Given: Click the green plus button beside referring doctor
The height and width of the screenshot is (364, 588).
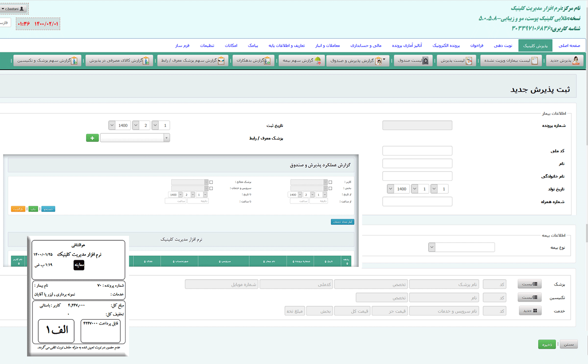Looking at the screenshot, I should [x=92, y=138].
